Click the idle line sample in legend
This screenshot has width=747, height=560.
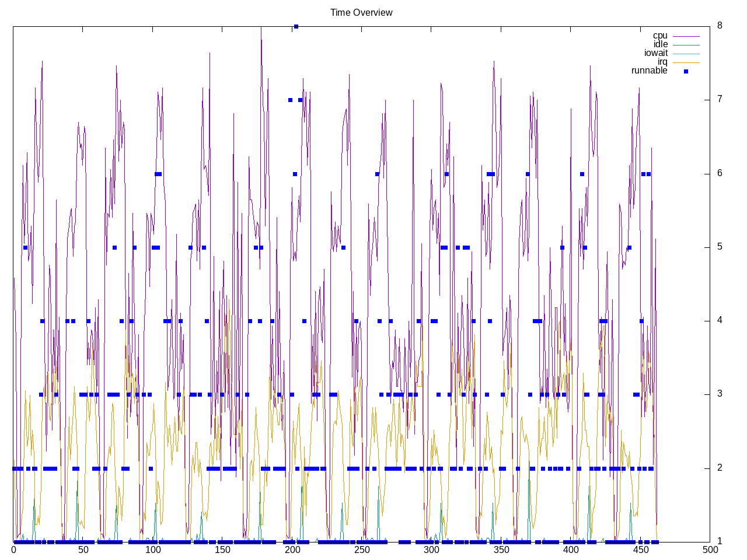686,45
